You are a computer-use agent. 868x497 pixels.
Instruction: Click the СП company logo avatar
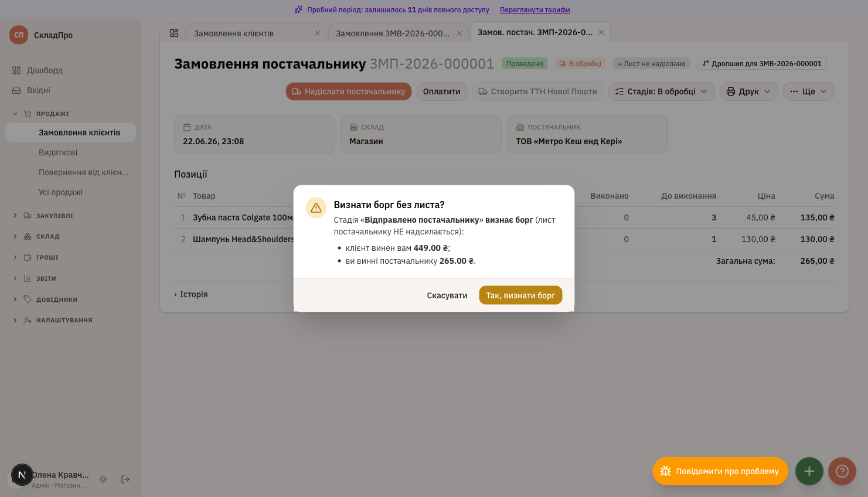point(19,35)
